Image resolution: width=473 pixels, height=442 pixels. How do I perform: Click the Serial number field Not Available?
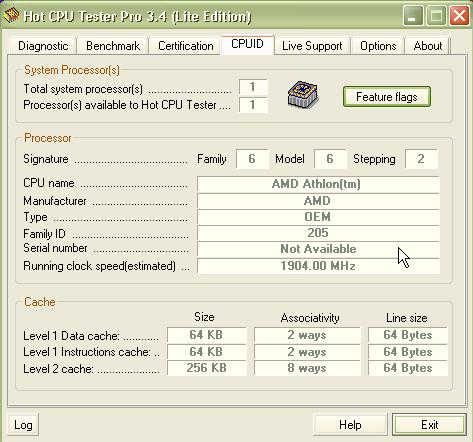click(x=318, y=249)
